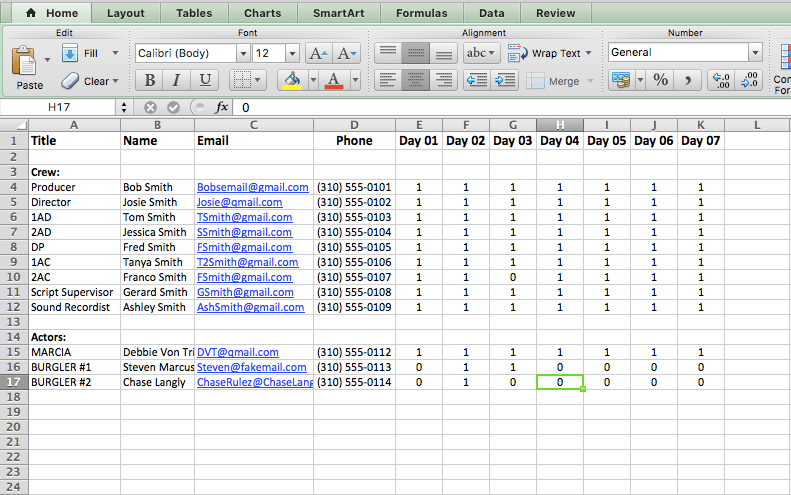This screenshot has width=791, height=495.
Task: Switch to the Tables tab
Action: 194,13
